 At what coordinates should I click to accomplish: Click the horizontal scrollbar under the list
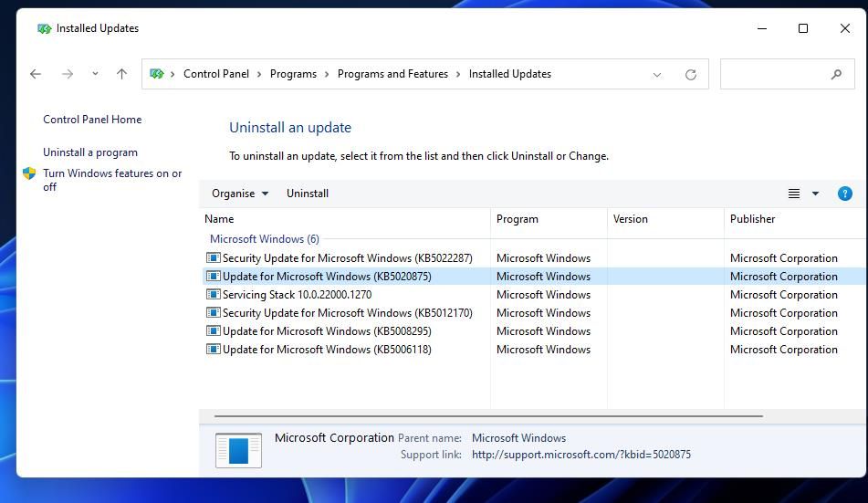coord(488,416)
